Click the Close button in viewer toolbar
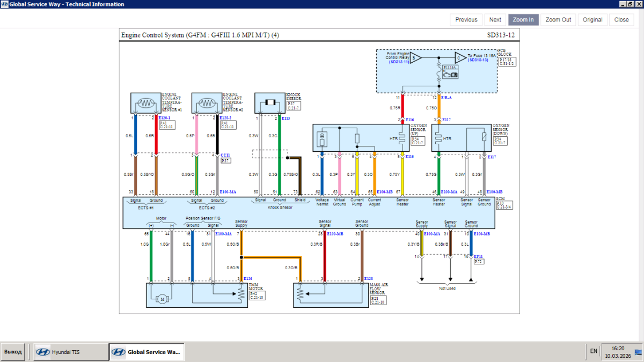The height and width of the screenshot is (362, 644). coord(621,20)
